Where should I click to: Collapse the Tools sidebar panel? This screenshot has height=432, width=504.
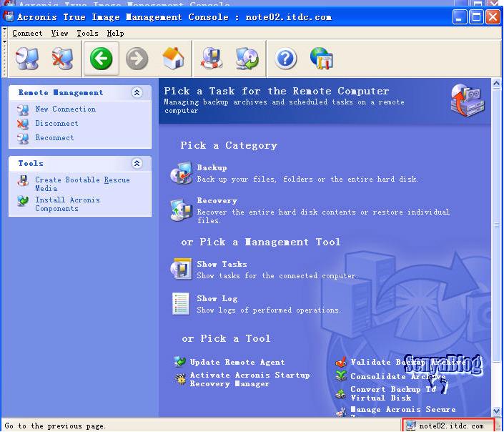pyautogui.click(x=137, y=163)
